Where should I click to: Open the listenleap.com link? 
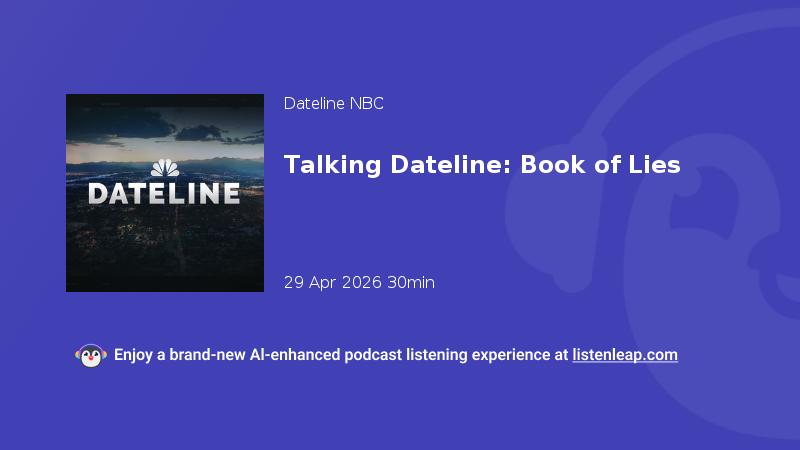625,355
